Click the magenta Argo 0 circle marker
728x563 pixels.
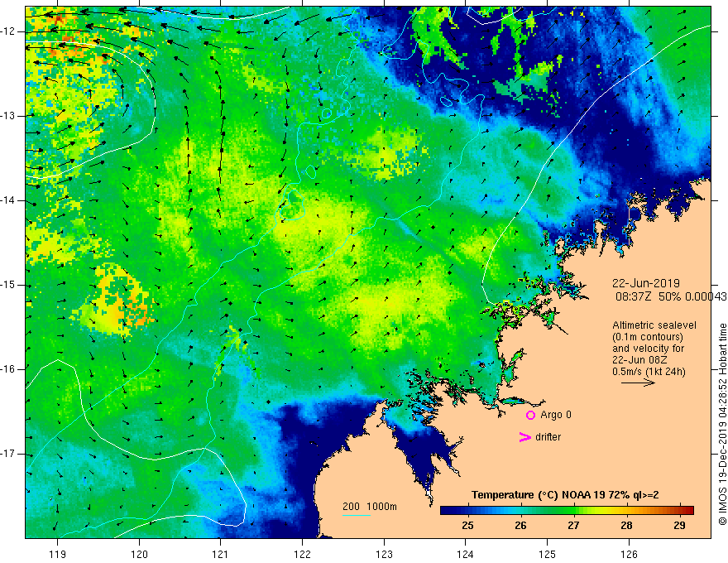[530, 416]
